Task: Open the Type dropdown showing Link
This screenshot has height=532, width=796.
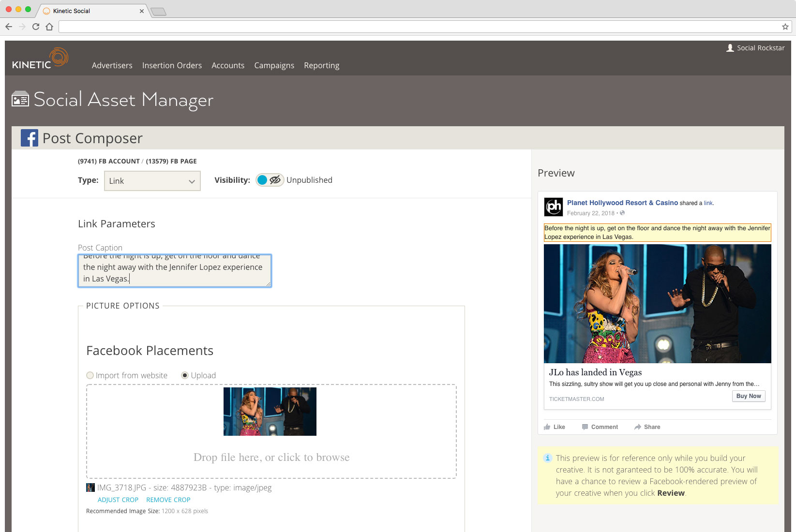Action: [152, 181]
